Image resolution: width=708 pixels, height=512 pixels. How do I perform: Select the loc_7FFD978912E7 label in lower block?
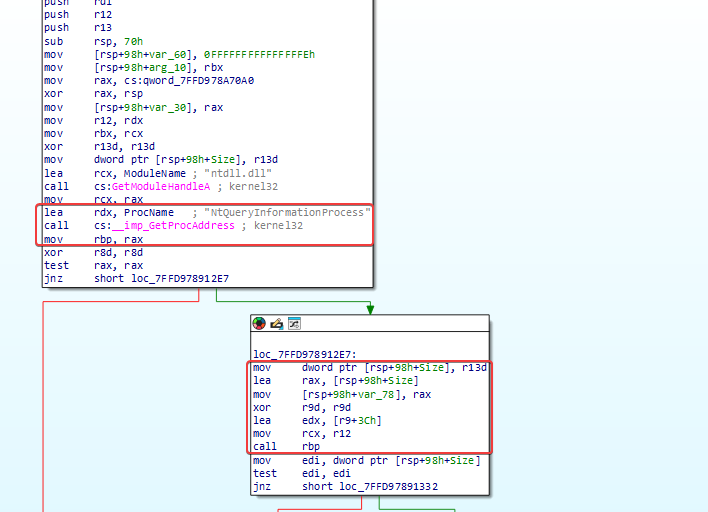click(305, 354)
